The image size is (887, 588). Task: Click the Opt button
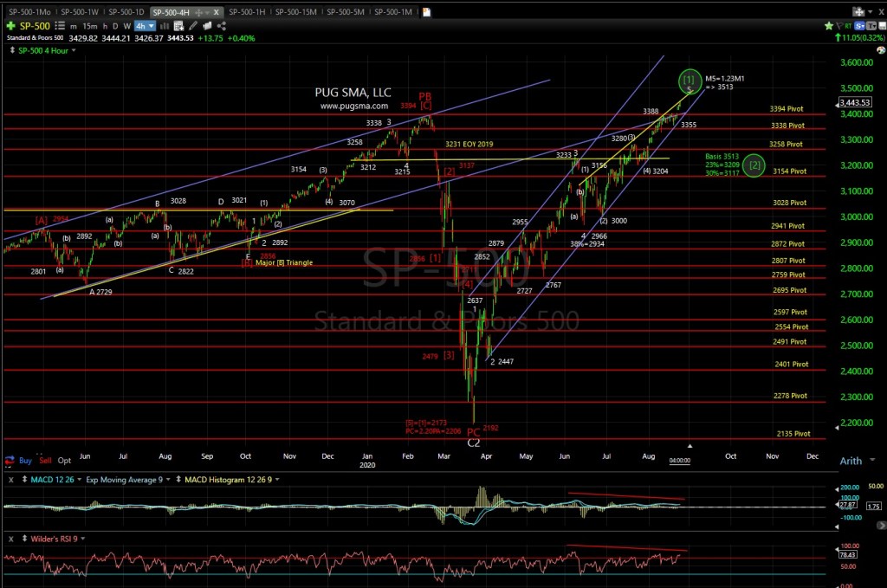(x=64, y=461)
